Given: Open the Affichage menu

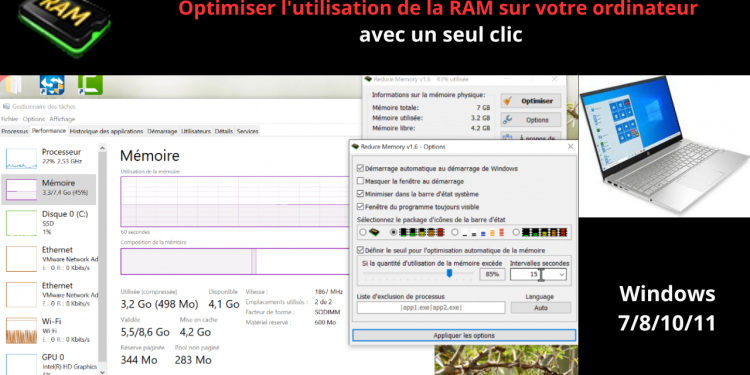Looking at the screenshot, I should point(62,119).
